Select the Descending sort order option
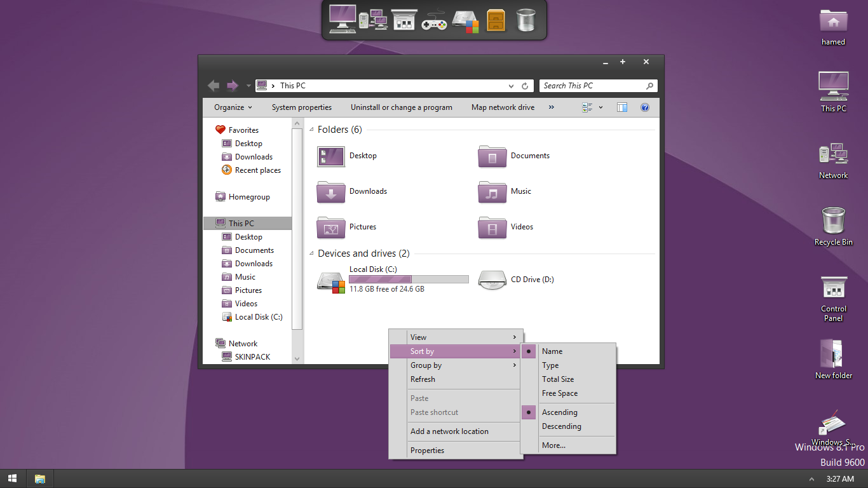This screenshot has height=488, width=868. click(561, 426)
